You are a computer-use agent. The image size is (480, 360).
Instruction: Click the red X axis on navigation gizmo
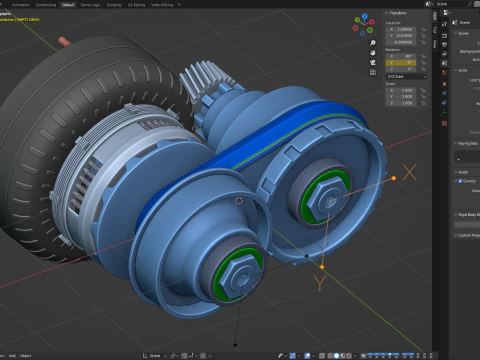pos(372,22)
